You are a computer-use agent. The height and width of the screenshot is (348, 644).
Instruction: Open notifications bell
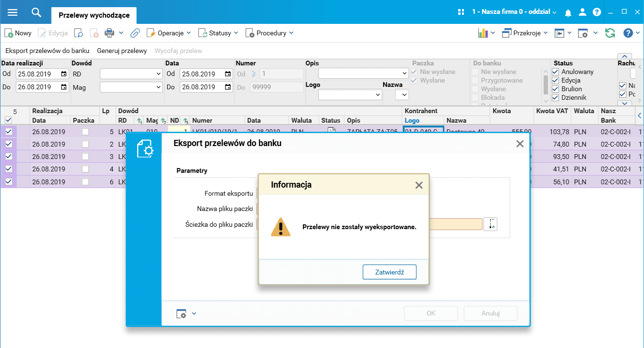(568, 12)
